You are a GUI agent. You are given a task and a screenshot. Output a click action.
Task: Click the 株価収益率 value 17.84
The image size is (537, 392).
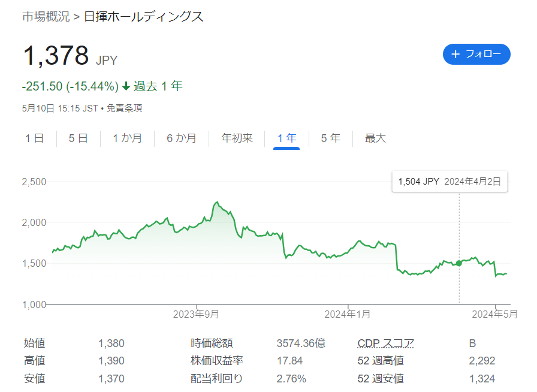tap(289, 361)
